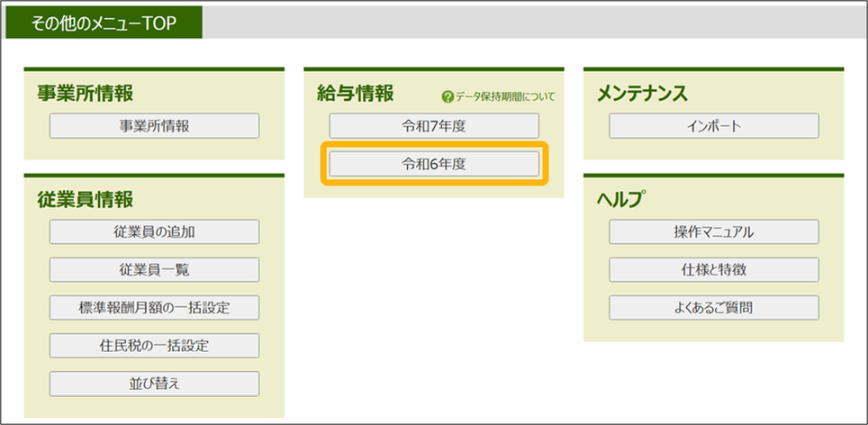Viewport: 868px width, 425px height.
Task: Open 仕様と特徴 help page
Action: tap(713, 269)
